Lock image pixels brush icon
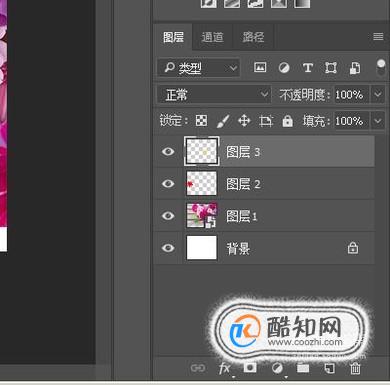This screenshot has width=390, height=385. click(x=223, y=121)
